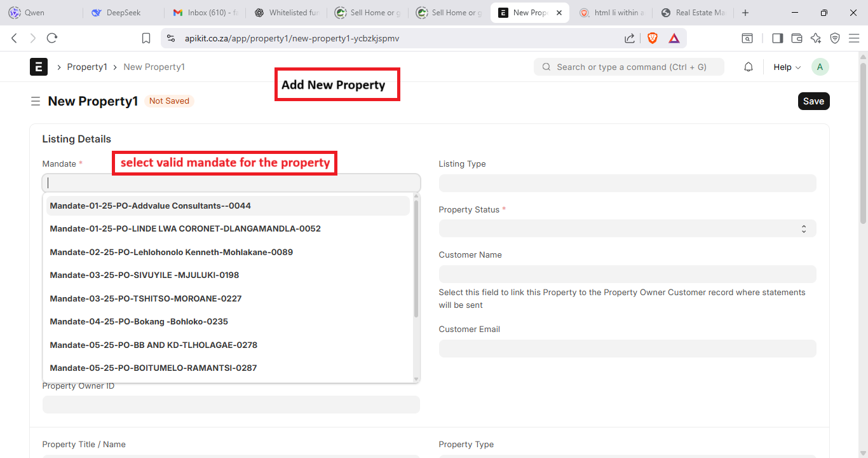The image size is (868, 458).
Task: Click the notification bell icon
Action: (x=749, y=67)
